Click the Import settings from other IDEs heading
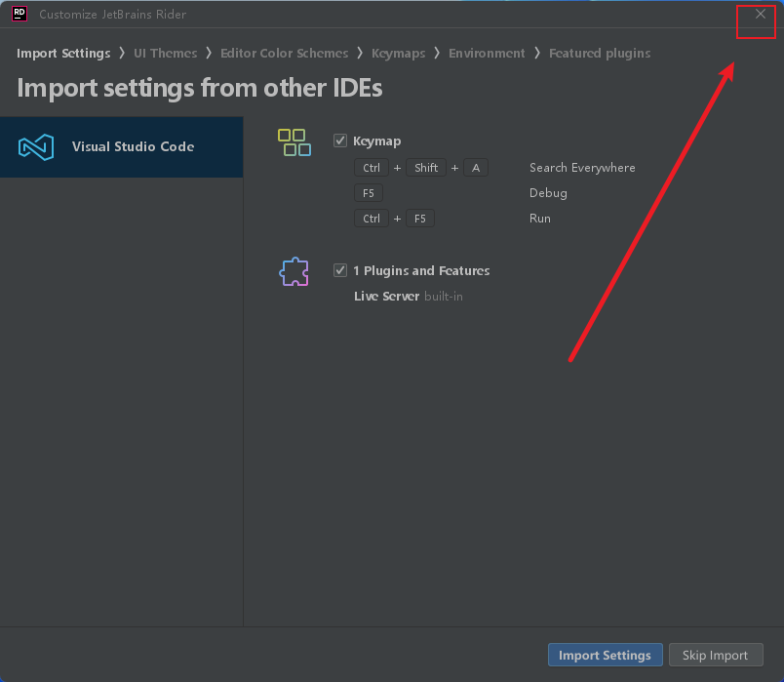The width and height of the screenshot is (784, 682). click(200, 88)
